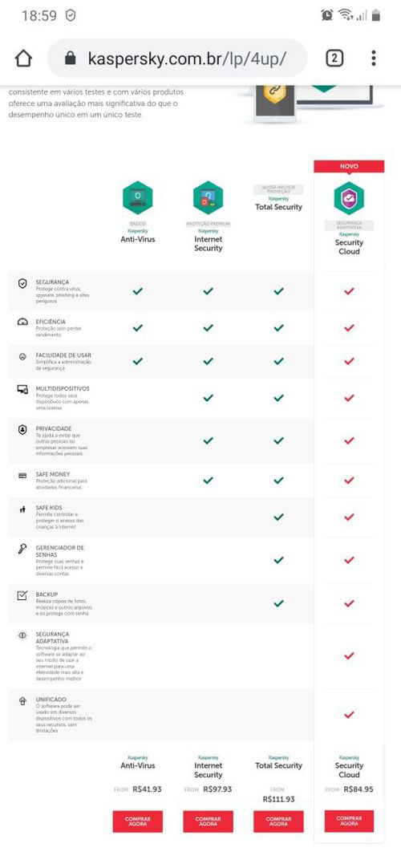Tap the Security Cloud Segurança Adaptativa checkmark
Viewport: 401px width, 868px height.
(349, 656)
